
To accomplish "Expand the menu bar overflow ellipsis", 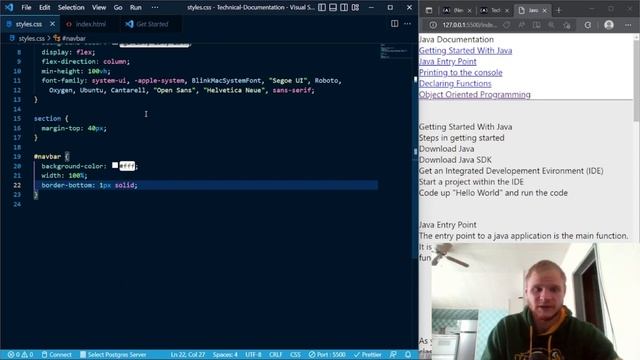I will point(155,7).
